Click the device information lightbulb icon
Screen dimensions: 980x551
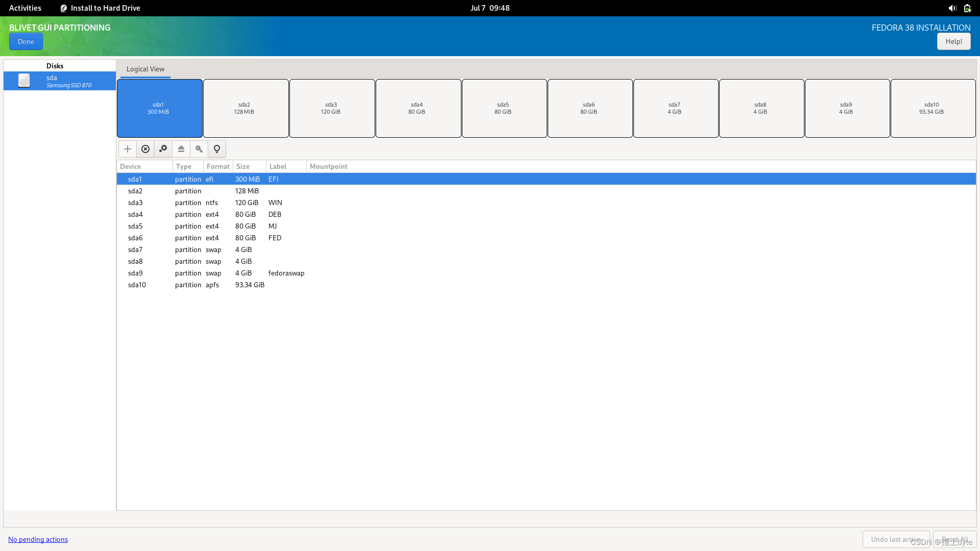217,149
